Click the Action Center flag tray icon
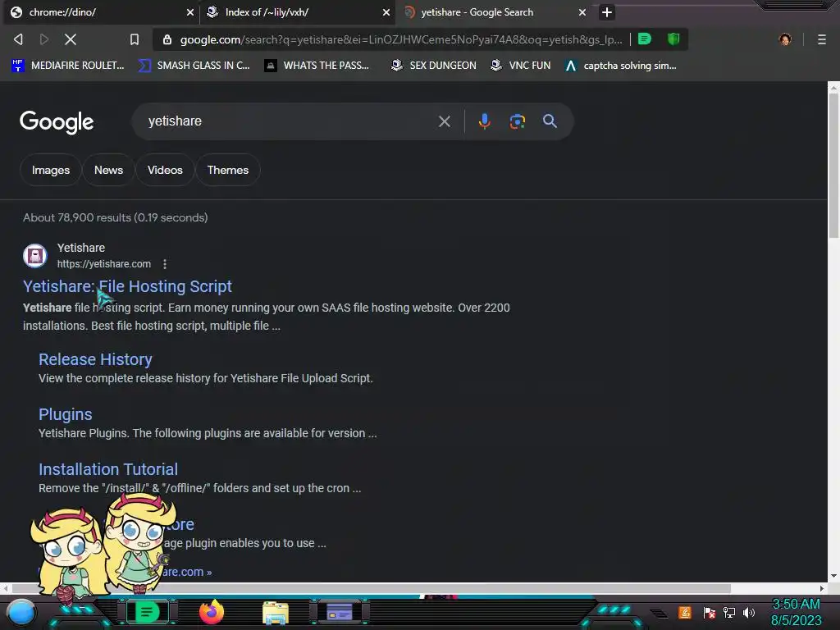 pyautogui.click(x=710, y=612)
